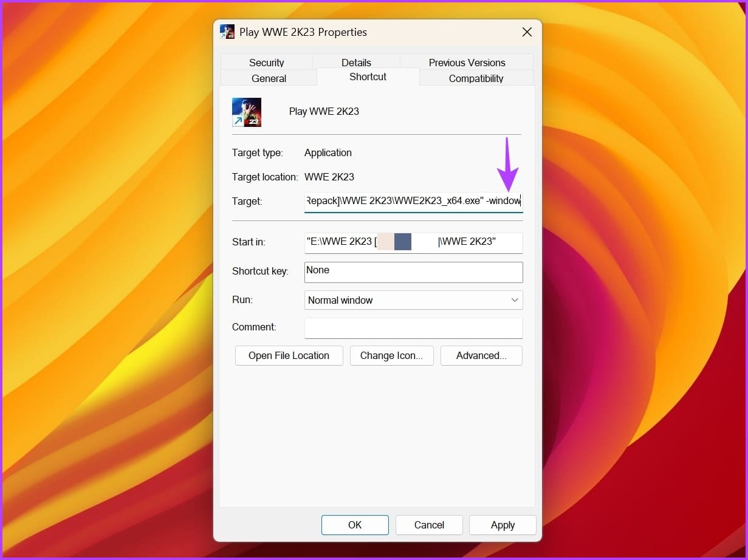The width and height of the screenshot is (748, 560).
Task: Open the Previous Versions tab
Action: point(467,62)
